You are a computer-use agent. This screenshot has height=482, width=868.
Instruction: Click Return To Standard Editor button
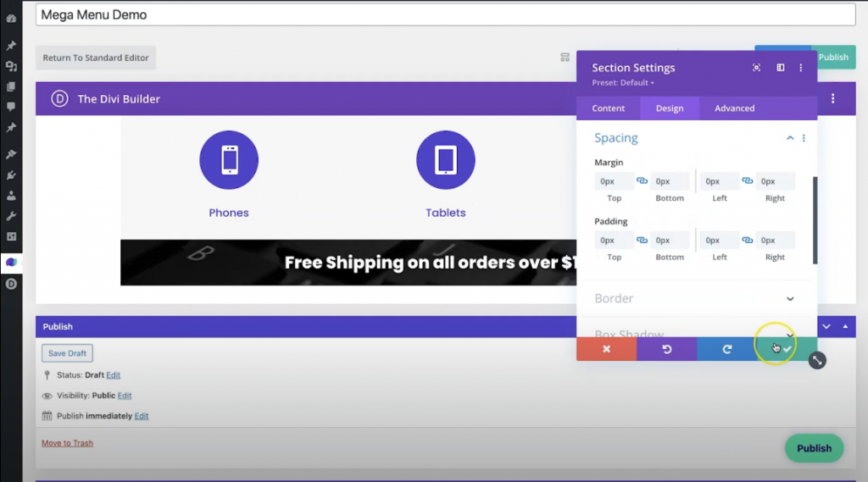[x=96, y=58]
